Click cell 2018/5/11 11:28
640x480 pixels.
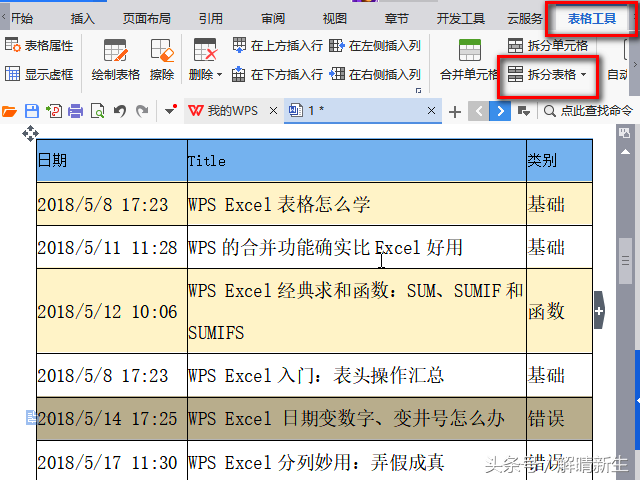click(112, 247)
